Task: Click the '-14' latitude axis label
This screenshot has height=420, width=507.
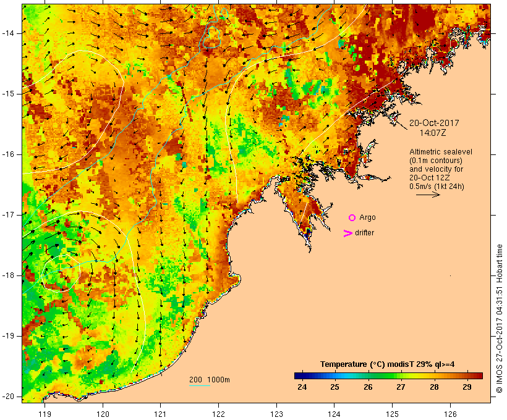Action: point(8,33)
